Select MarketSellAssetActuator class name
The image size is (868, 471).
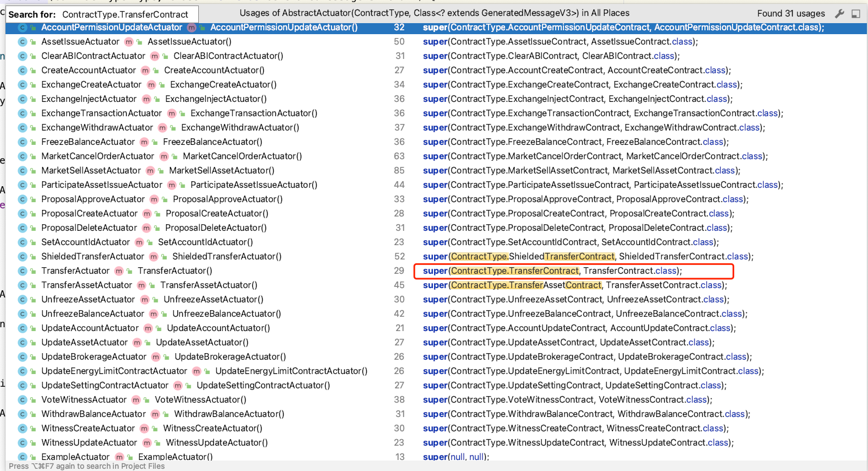point(91,170)
